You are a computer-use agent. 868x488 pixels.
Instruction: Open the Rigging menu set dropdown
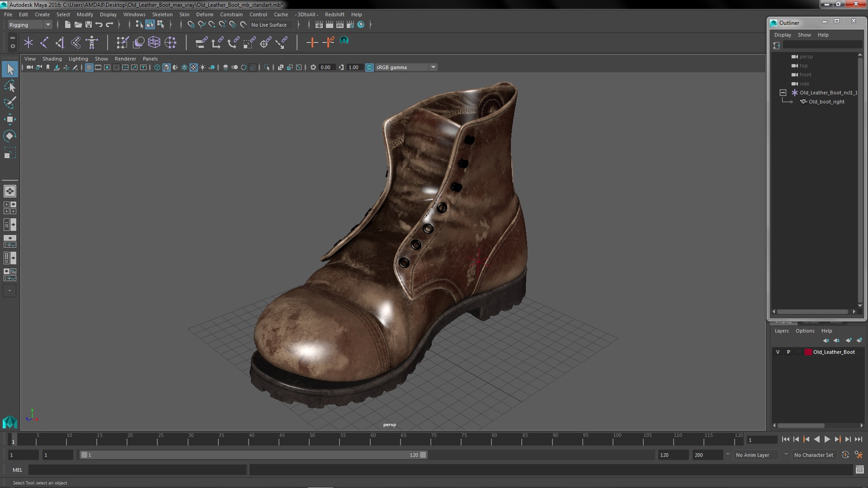(x=47, y=25)
